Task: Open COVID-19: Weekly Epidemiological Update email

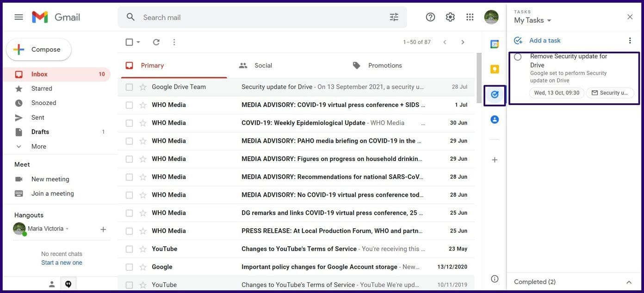Action: click(296, 123)
